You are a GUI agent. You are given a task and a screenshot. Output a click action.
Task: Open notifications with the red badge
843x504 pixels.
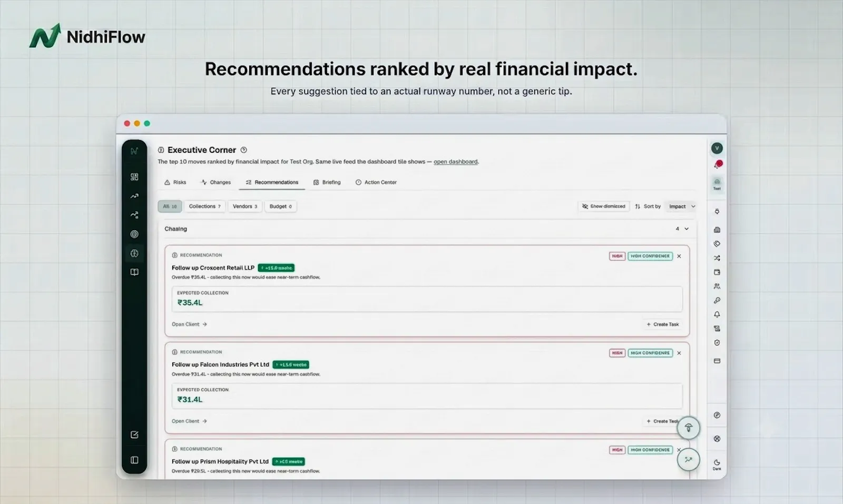click(717, 165)
